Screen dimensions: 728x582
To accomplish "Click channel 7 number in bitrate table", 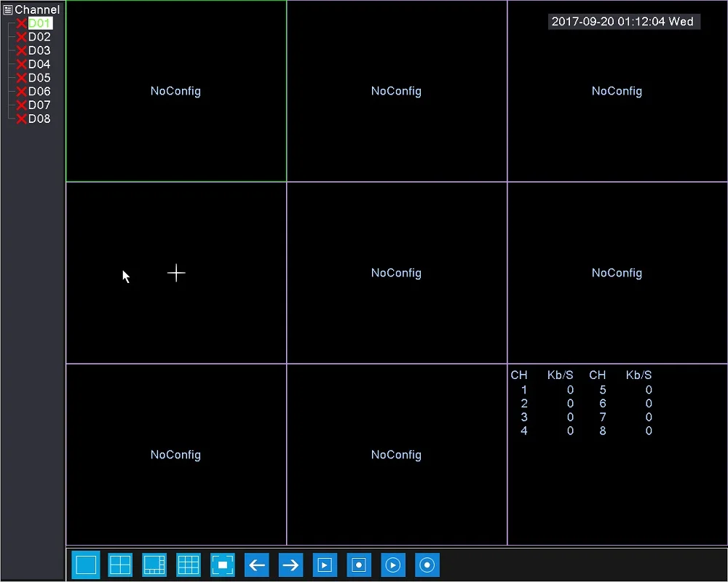I will [x=603, y=418].
